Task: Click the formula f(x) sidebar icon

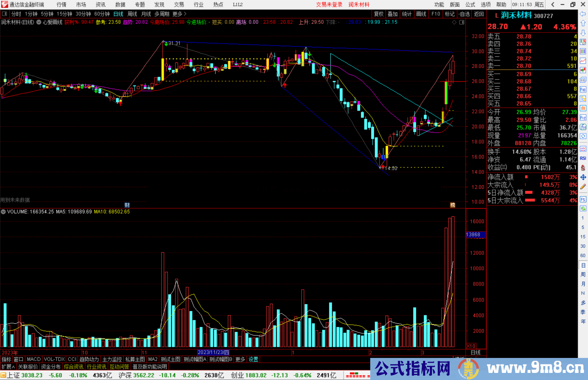Action: [x=583, y=127]
